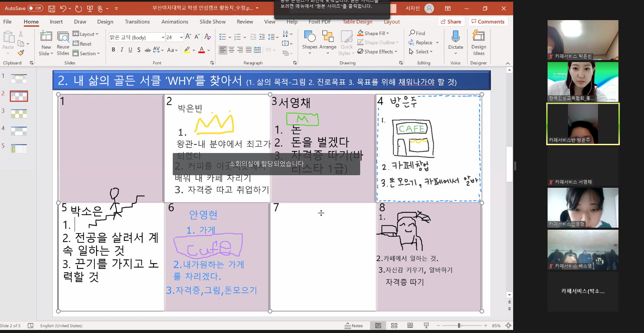Select slide 3 thumbnail
Screen dimensions: 644x333
pos(19,113)
